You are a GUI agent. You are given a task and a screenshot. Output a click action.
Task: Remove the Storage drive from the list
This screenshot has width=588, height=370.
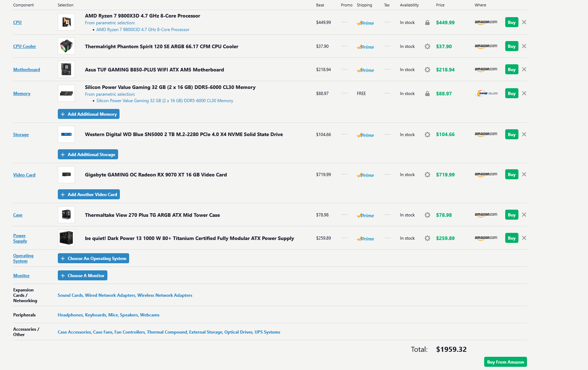[524, 134]
